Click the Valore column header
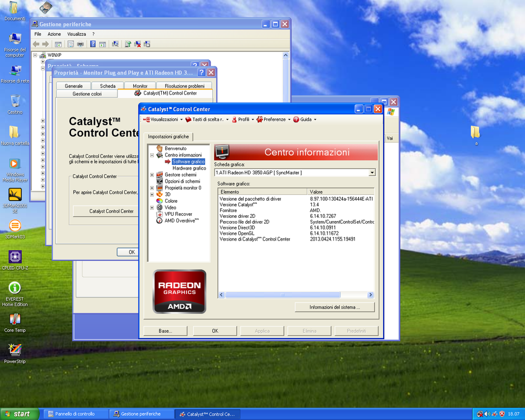Image resolution: width=525 pixels, height=420 pixels. click(x=341, y=192)
